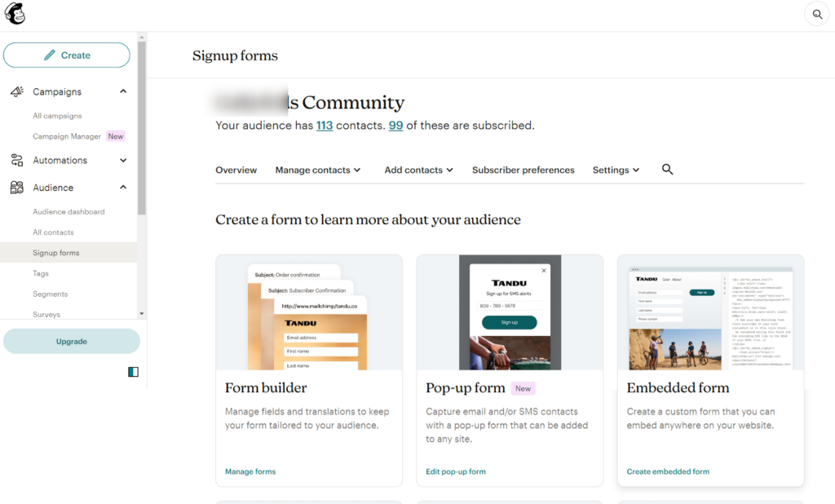Screen dimensions: 835x504
Task: Switch to the Overview tab
Action: 236,170
